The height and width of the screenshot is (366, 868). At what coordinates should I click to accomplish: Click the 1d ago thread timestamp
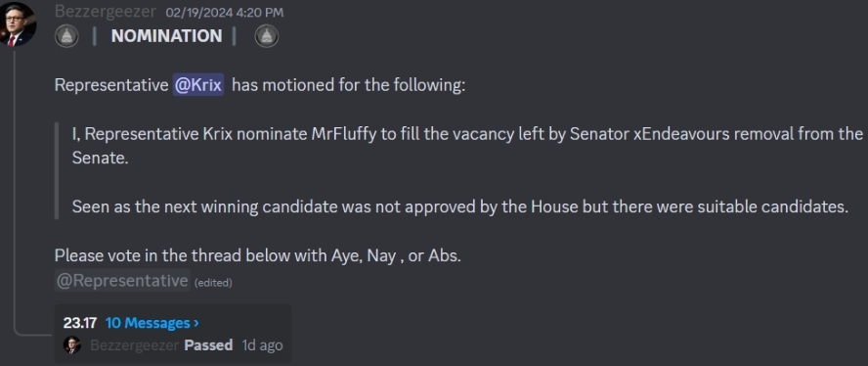[x=262, y=345]
